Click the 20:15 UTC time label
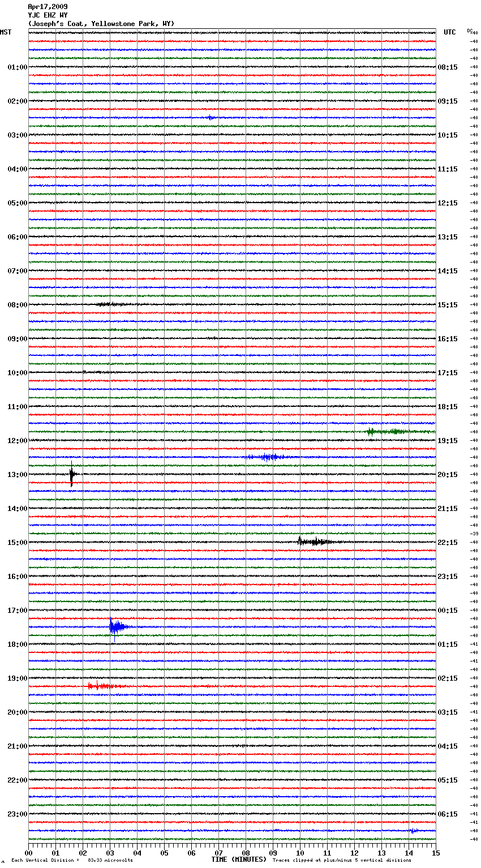 [x=448, y=475]
